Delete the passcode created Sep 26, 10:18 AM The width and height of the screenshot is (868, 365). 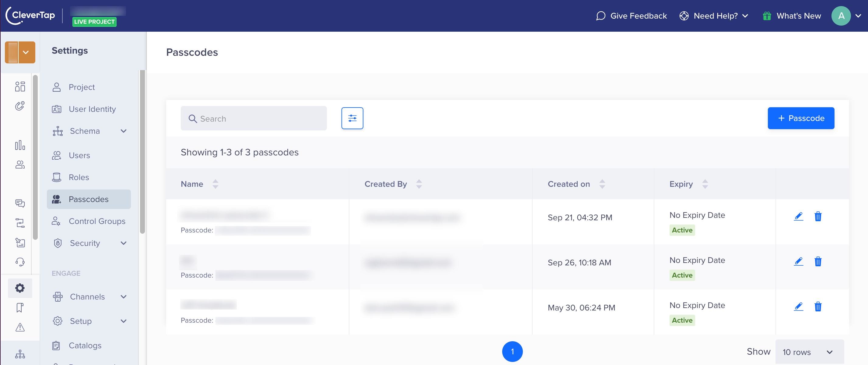tap(818, 261)
